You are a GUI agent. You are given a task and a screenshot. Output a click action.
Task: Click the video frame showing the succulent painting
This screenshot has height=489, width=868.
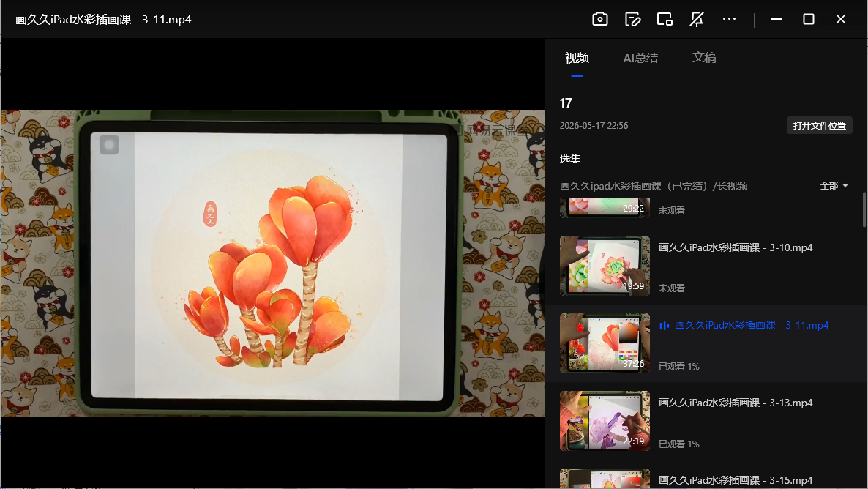point(272,263)
